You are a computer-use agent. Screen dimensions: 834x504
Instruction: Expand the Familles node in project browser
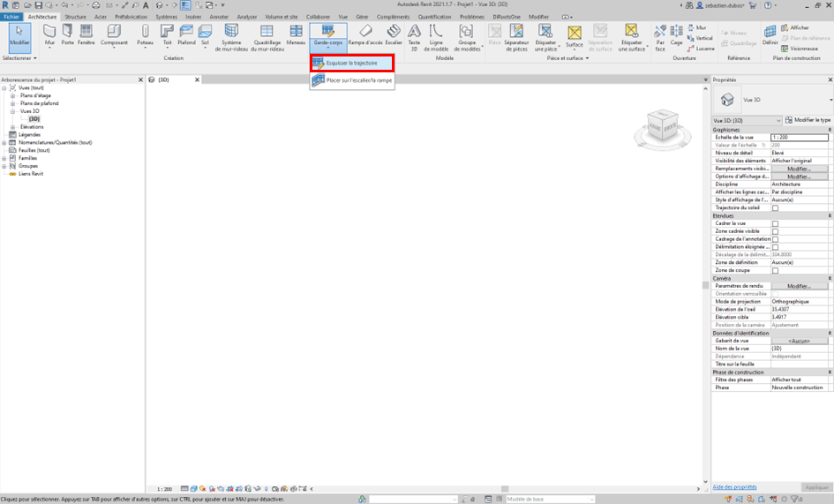click(4, 158)
